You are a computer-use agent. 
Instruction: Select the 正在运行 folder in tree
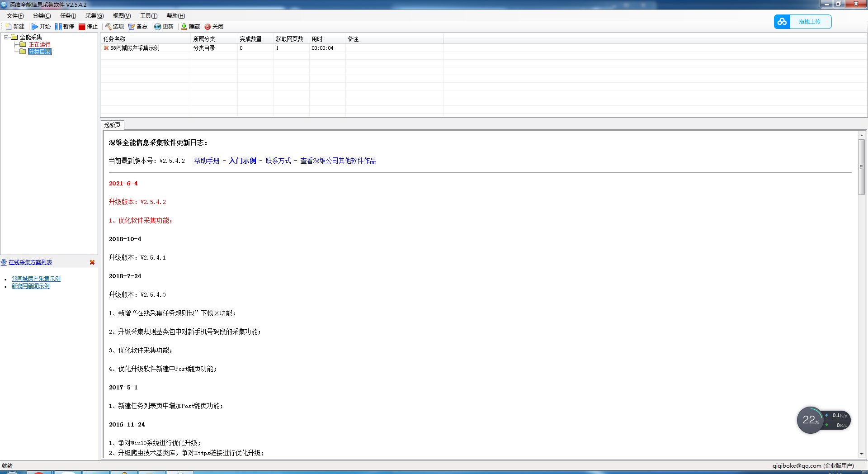click(39, 44)
